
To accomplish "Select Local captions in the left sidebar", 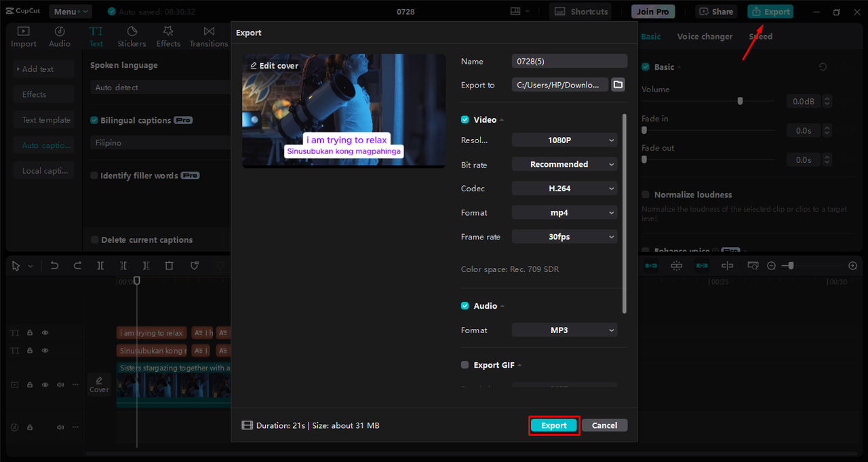I will pos(44,171).
